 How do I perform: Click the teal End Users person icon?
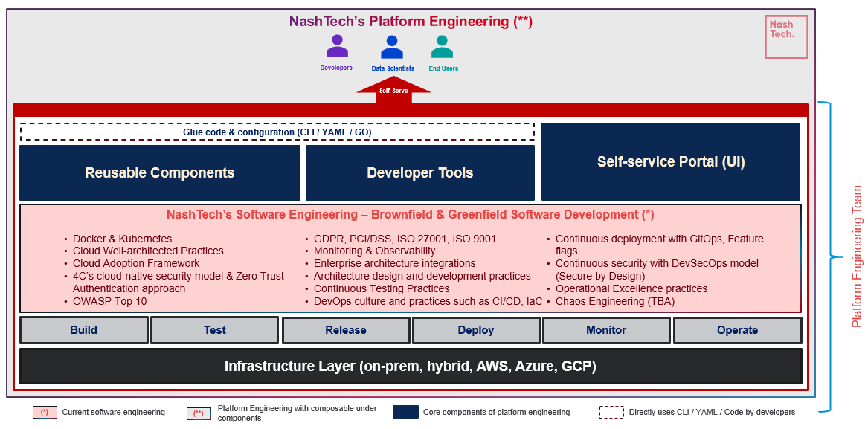tap(442, 47)
